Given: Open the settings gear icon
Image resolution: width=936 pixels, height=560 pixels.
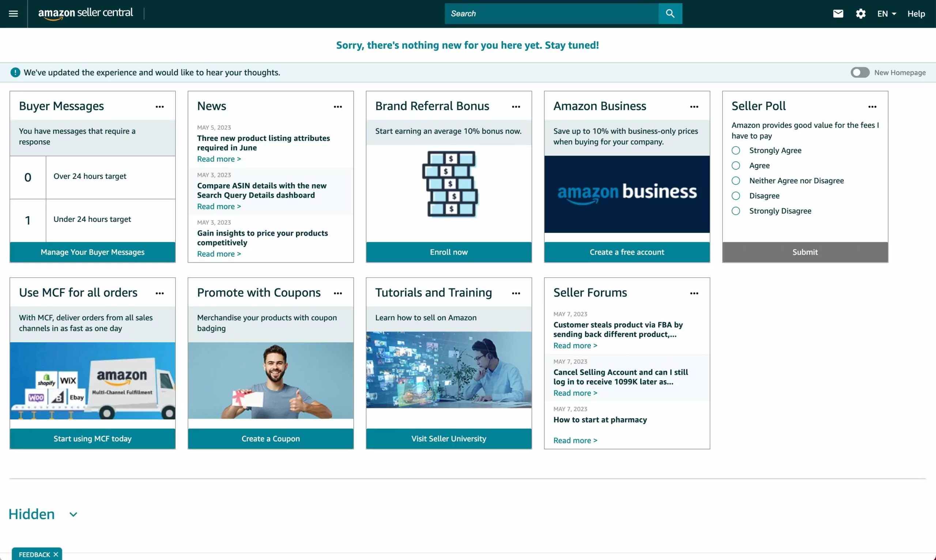Looking at the screenshot, I should [861, 14].
